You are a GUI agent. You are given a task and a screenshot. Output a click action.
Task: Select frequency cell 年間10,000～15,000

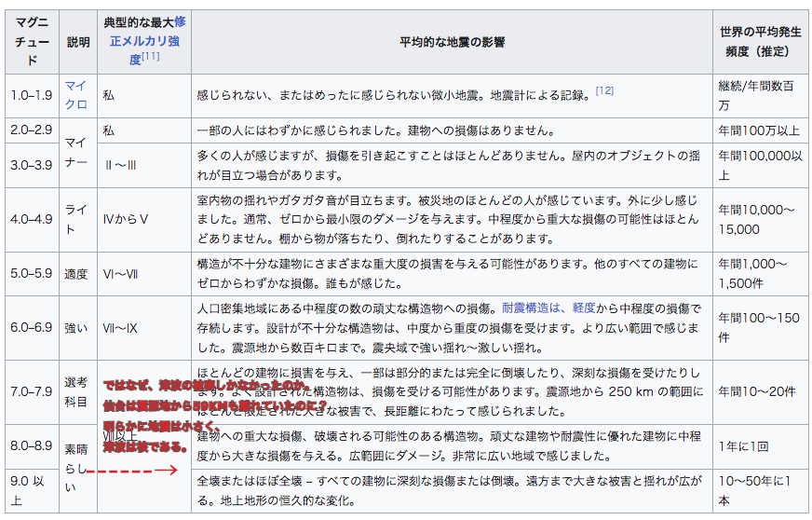760,219
